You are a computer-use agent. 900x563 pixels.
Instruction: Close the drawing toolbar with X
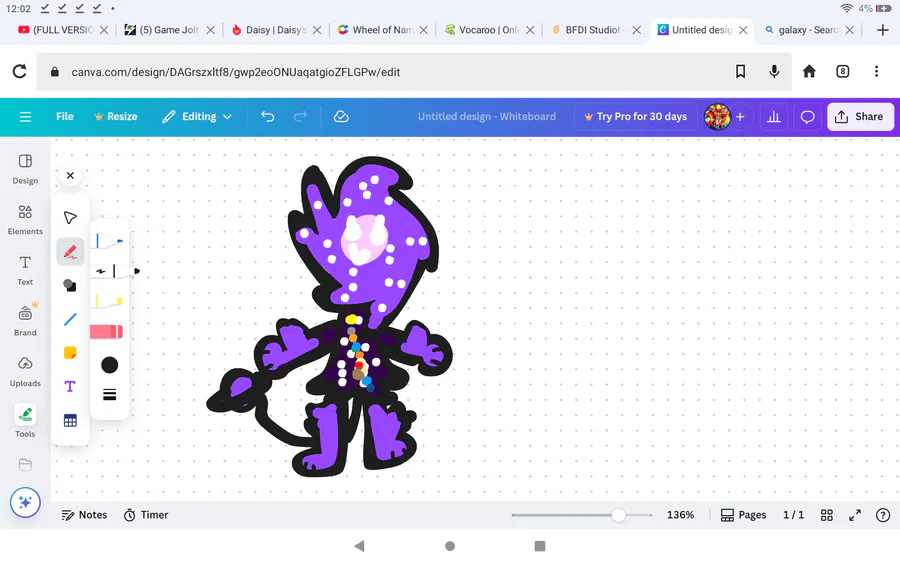pyautogui.click(x=70, y=176)
